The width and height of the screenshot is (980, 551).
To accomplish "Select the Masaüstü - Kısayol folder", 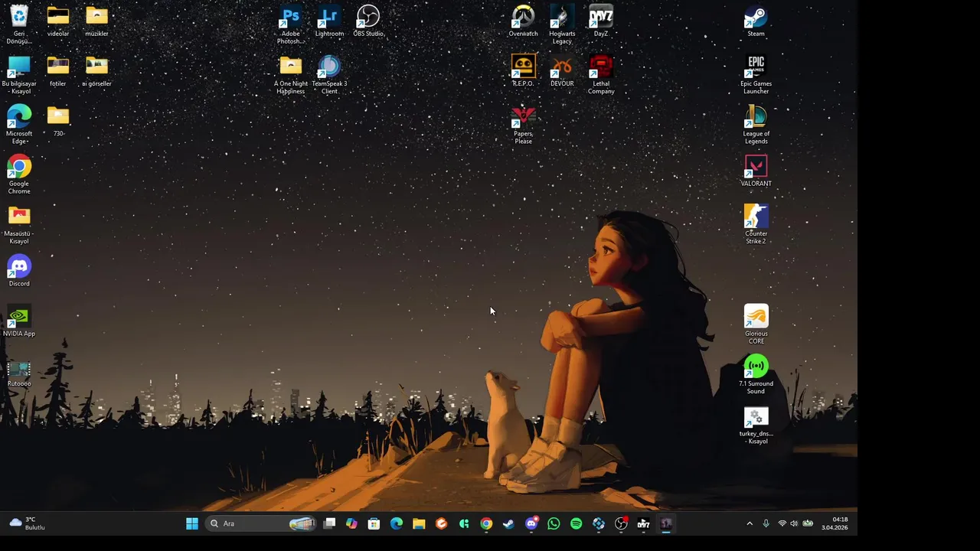I will pos(19,225).
